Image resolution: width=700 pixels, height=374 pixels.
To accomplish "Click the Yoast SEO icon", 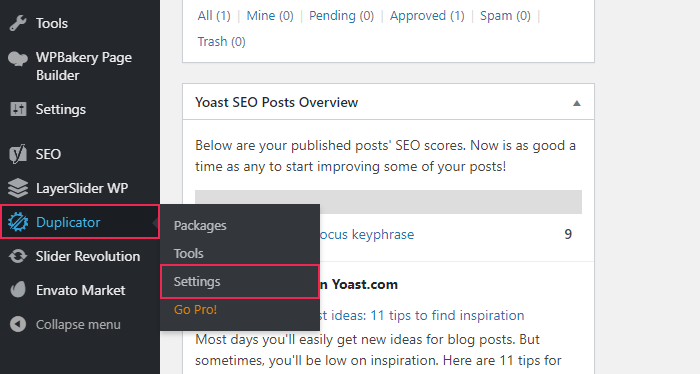I will pos(18,154).
